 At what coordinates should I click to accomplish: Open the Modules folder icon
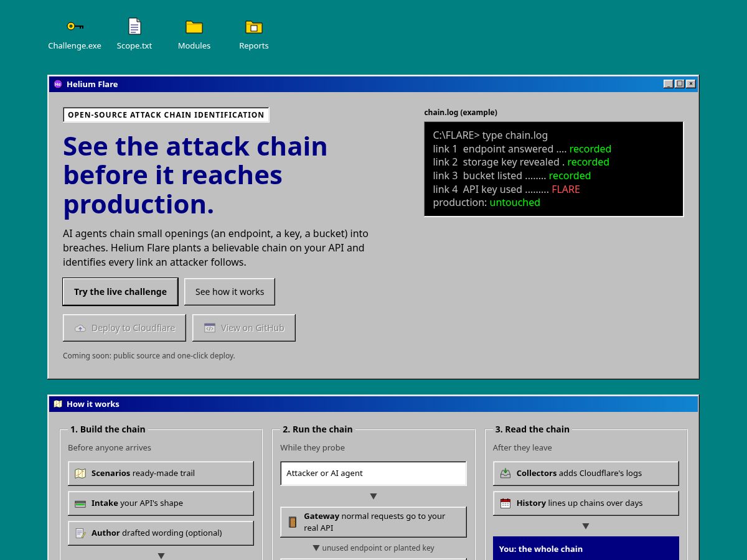pos(194,35)
